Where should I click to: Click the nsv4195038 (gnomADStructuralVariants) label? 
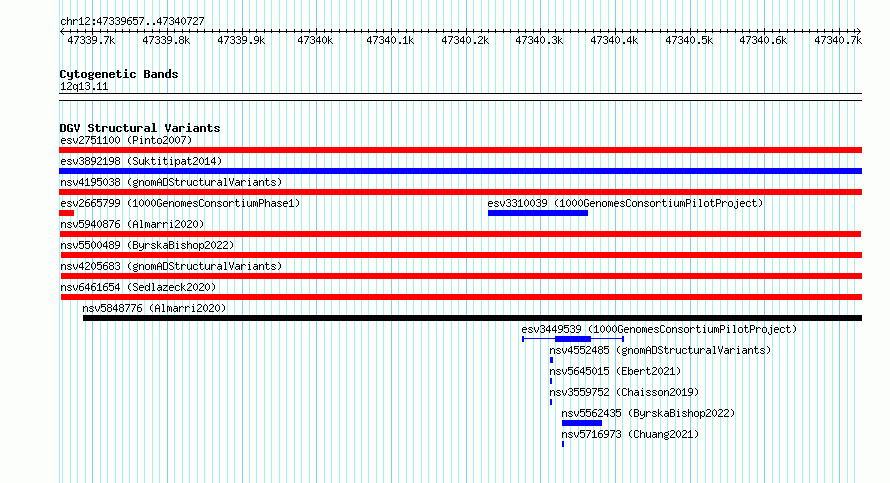coord(171,182)
